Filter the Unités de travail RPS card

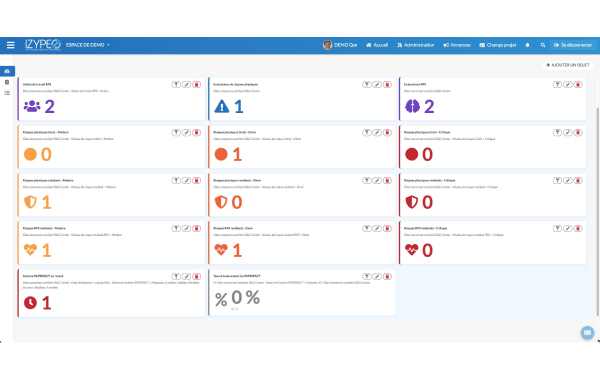[176, 85]
